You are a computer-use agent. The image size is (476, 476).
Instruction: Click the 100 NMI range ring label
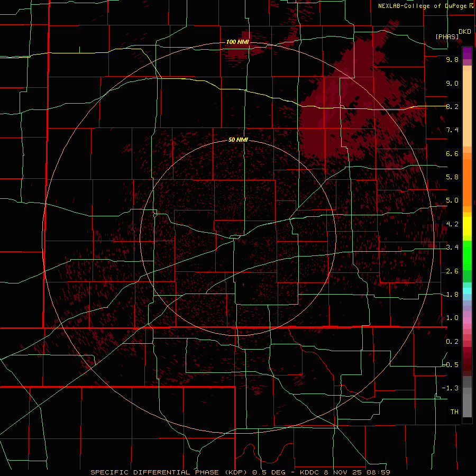(x=237, y=42)
